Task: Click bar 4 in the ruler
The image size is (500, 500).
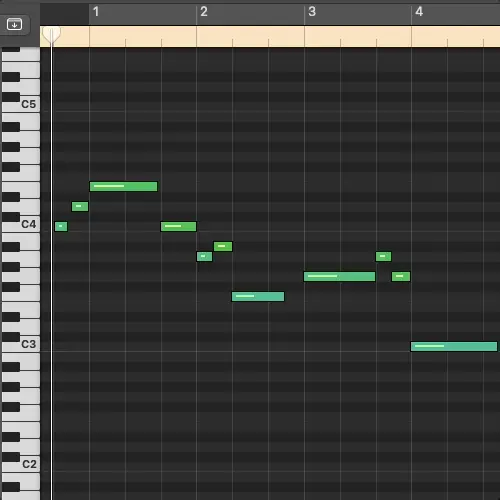Action: [x=419, y=12]
